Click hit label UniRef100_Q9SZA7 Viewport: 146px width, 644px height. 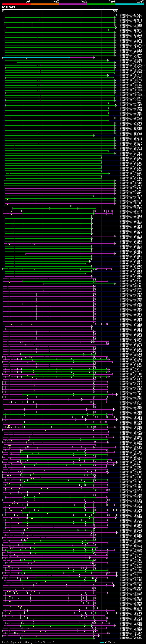[131, 87]
